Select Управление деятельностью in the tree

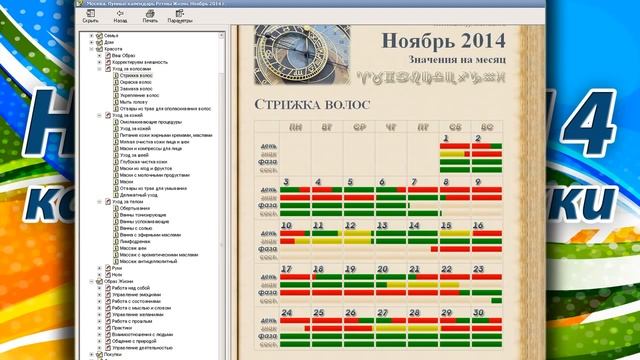(142, 348)
